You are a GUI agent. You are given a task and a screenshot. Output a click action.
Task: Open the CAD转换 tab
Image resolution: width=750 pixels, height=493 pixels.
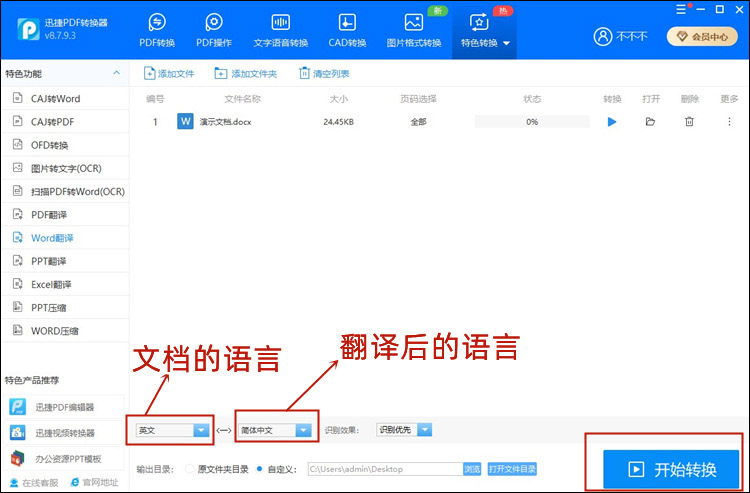pyautogui.click(x=347, y=30)
